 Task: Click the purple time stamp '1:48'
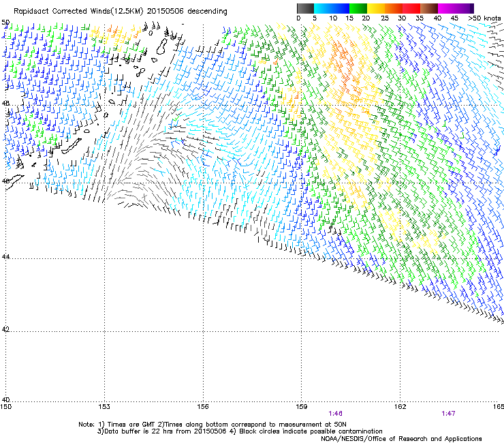[335, 414]
